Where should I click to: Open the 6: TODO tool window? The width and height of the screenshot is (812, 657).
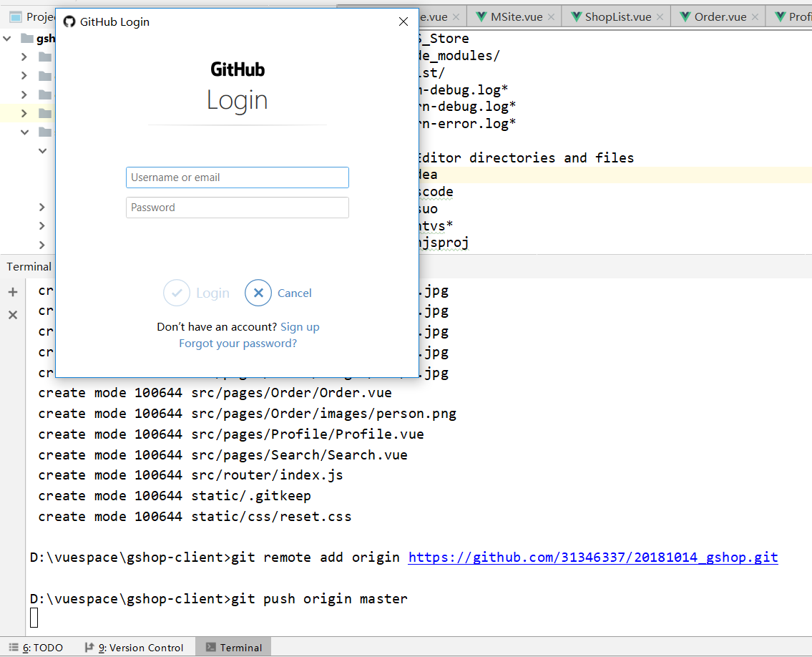click(36, 648)
